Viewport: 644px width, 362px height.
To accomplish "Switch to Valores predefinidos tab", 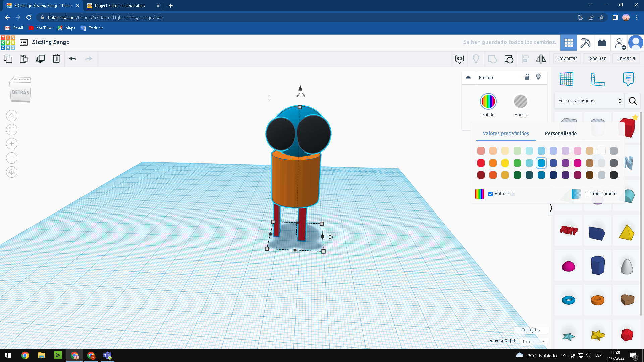I will (x=506, y=133).
